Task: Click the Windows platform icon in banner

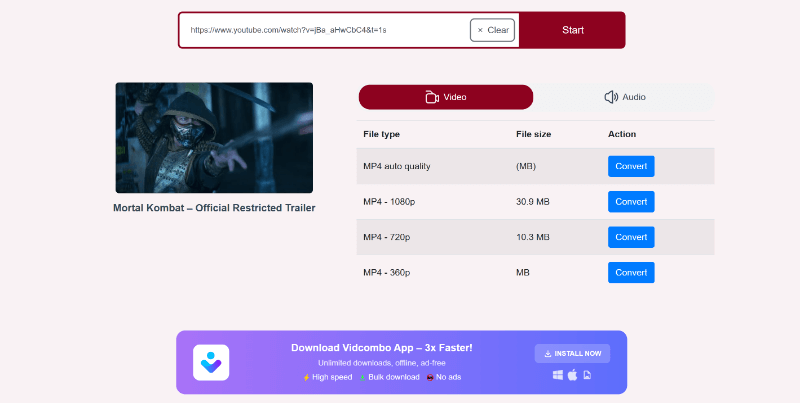Action: [x=558, y=375]
